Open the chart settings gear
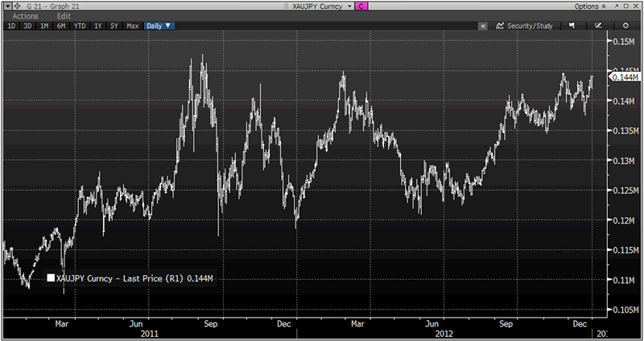644x341 pixels. pyautogui.click(x=625, y=26)
